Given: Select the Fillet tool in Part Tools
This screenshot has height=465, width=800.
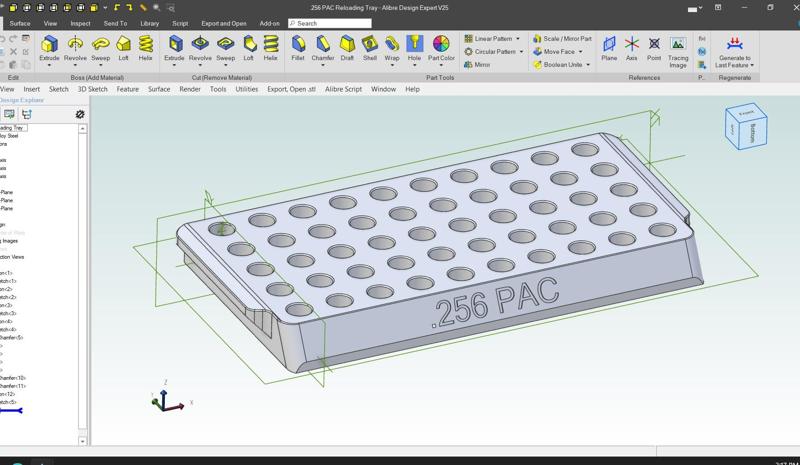Looking at the screenshot, I should [x=298, y=48].
